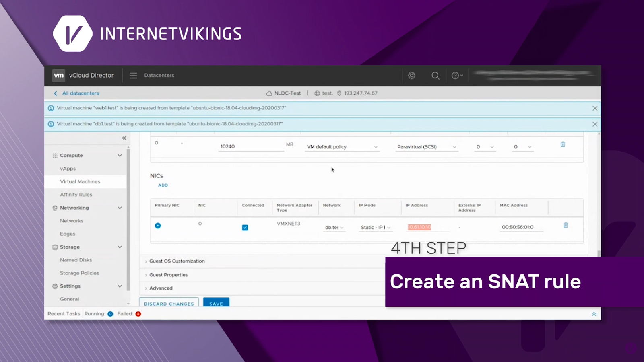Screen dimensions: 644x362
Task: Click the back arrow beside All datacenters
Action: (56, 93)
